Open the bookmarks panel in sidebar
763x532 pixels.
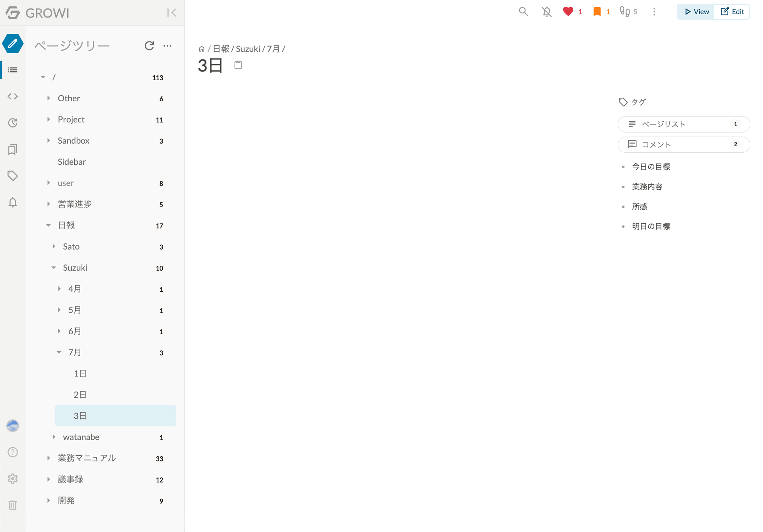coord(13,150)
